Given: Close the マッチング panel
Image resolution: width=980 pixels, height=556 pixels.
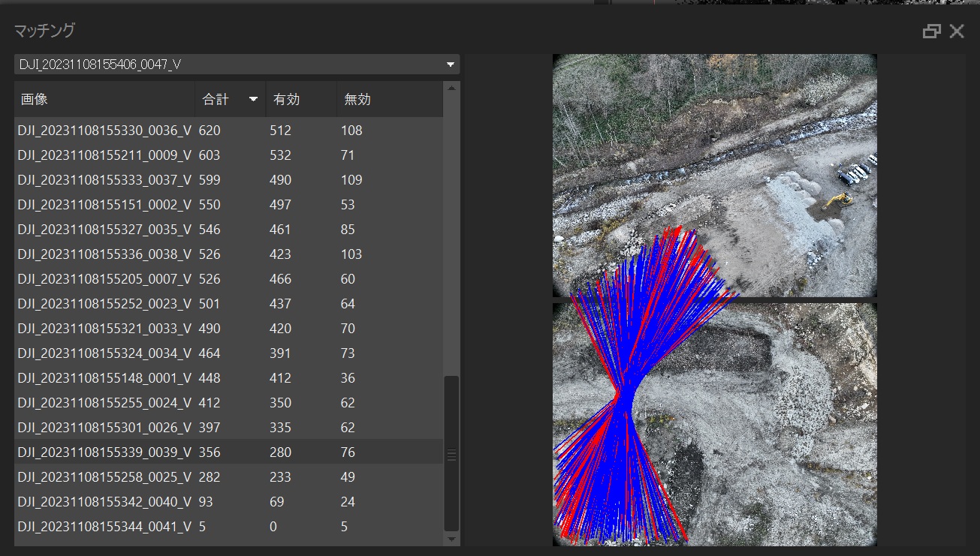Looking at the screenshot, I should point(957,31).
